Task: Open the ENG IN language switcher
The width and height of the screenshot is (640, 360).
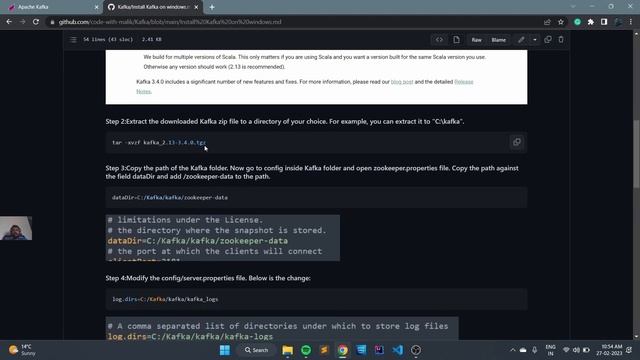Action: [550, 350]
